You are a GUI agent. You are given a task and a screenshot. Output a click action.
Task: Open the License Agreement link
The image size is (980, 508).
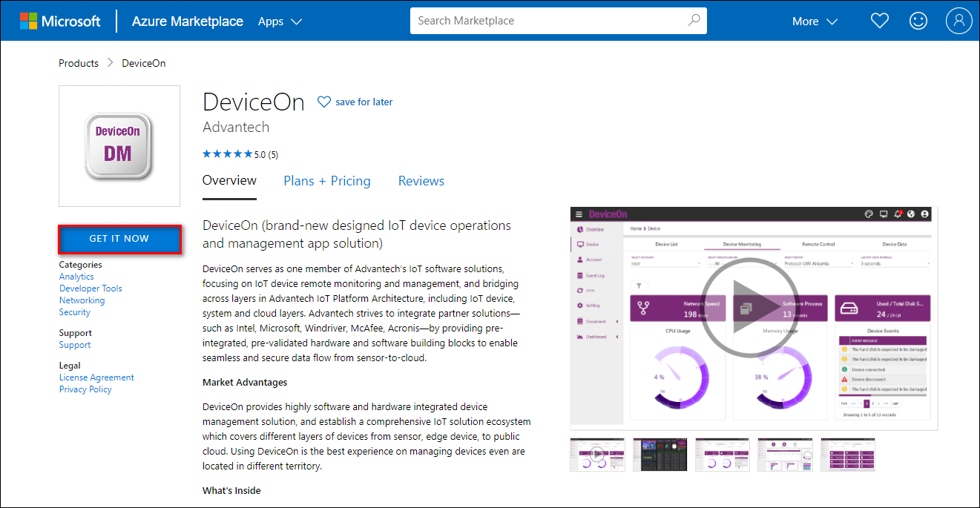click(x=96, y=377)
